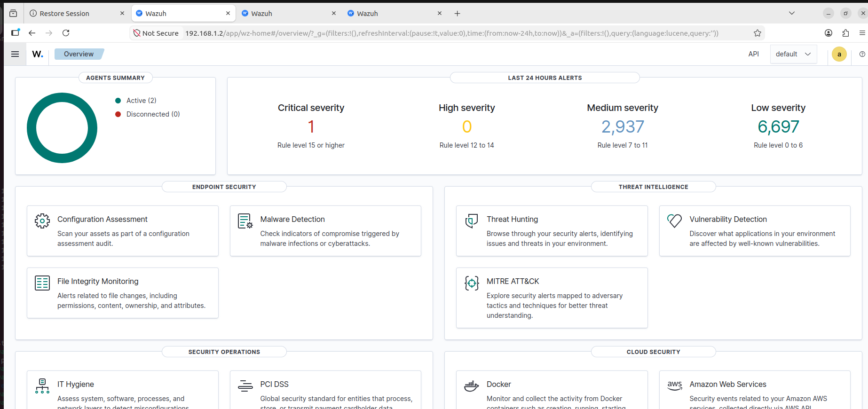Go forward with the browser forward arrow
This screenshot has width=868, height=409.
49,33
